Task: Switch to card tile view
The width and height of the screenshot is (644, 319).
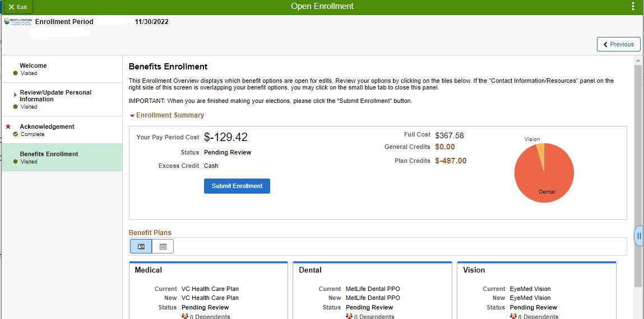Action: (141, 246)
